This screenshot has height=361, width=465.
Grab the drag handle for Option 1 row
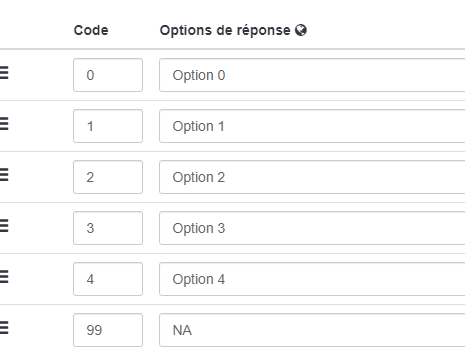(x=4, y=124)
